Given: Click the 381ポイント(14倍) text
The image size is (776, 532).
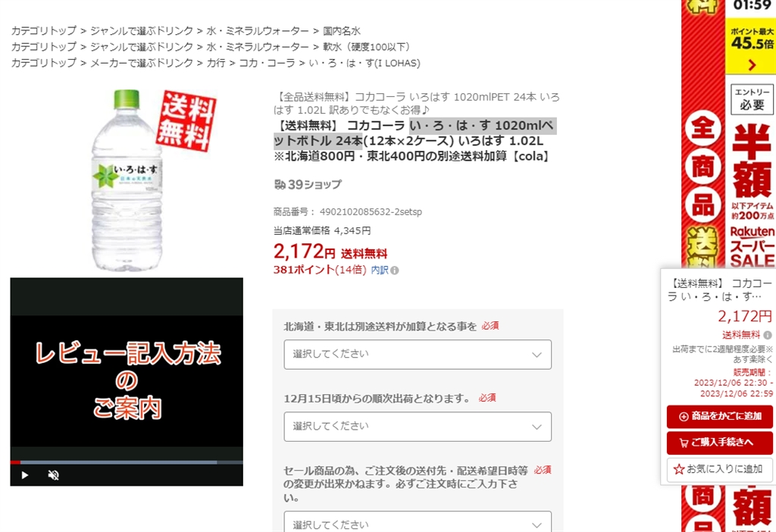Looking at the screenshot, I should pyautogui.click(x=320, y=271).
